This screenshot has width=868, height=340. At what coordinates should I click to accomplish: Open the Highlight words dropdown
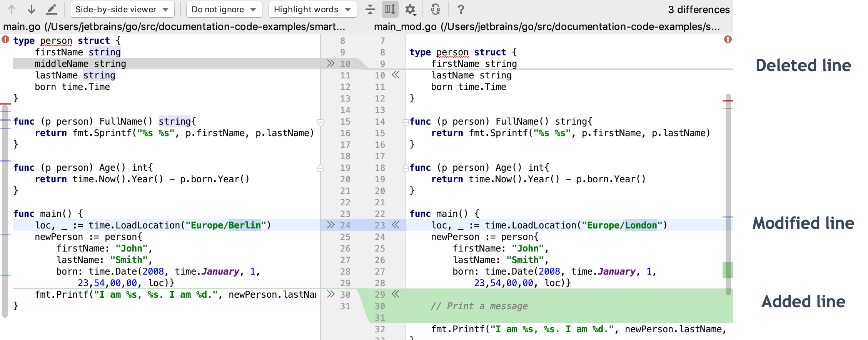pos(312,9)
